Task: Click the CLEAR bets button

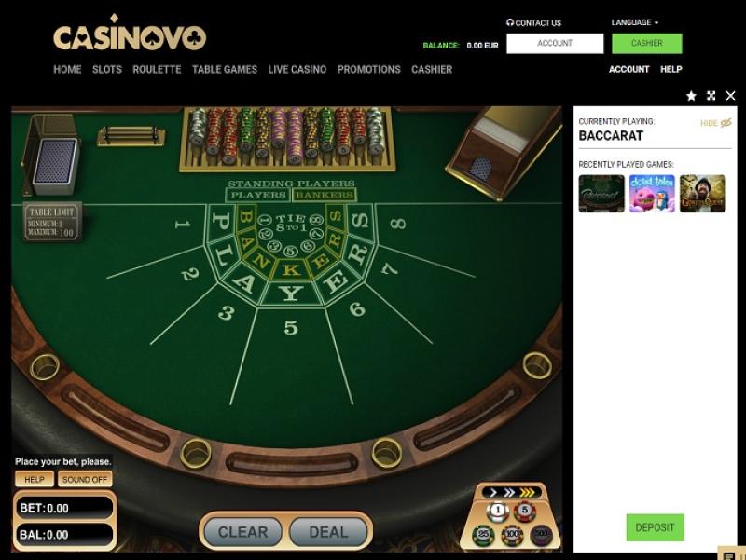Action: click(x=242, y=531)
